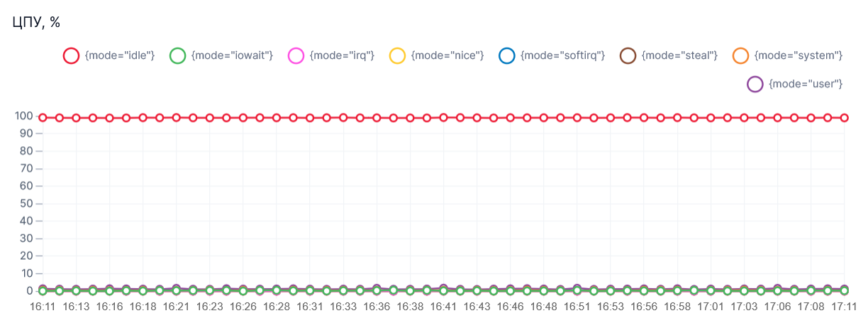Select the last idle data point at 17:11
The image size is (868, 323).
pos(844,118)
